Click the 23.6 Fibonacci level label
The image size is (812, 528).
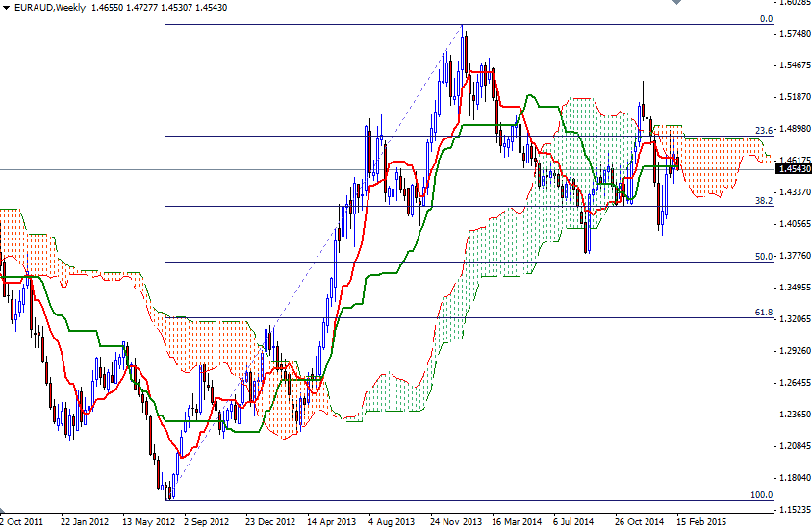click(764, 131)
